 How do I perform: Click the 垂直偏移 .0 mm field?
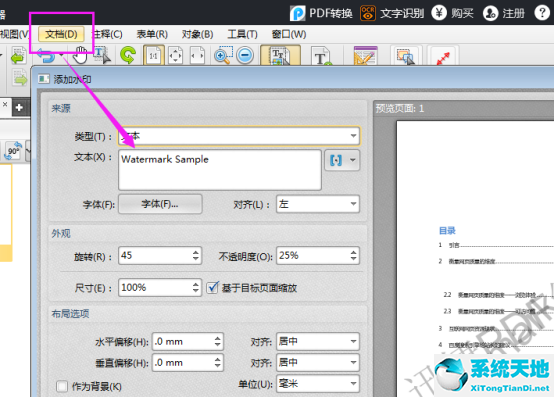click(183, 362)
